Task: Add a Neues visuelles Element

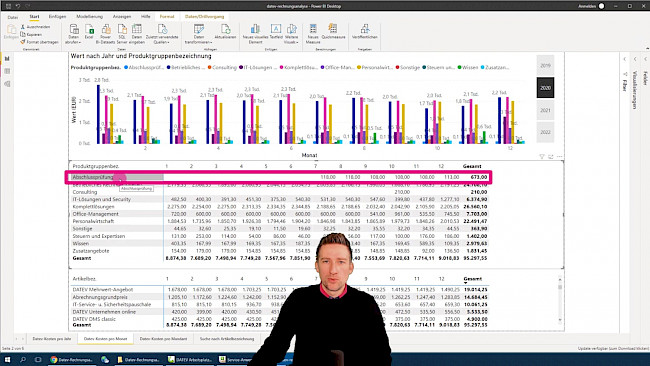Action: 255,34
